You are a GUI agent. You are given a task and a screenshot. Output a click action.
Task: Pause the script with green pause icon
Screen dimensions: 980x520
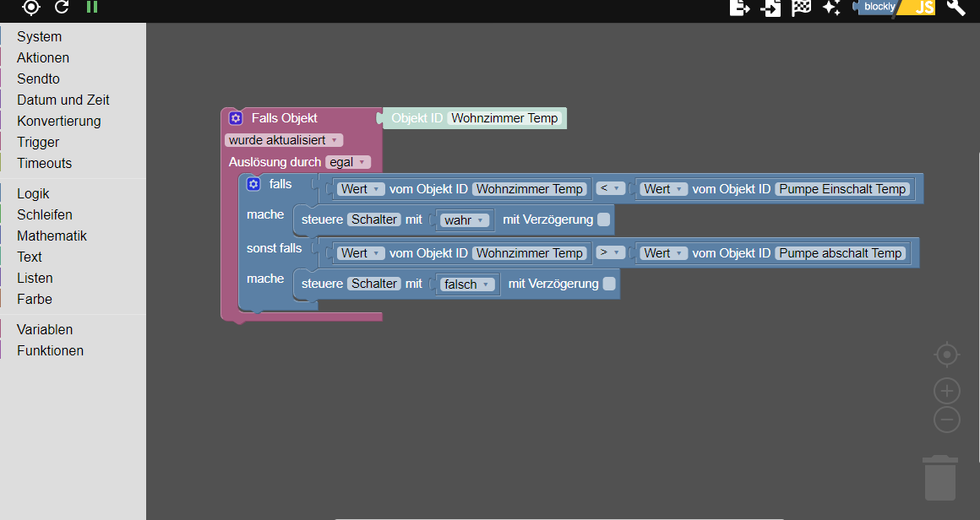click(x=92, y=7)
